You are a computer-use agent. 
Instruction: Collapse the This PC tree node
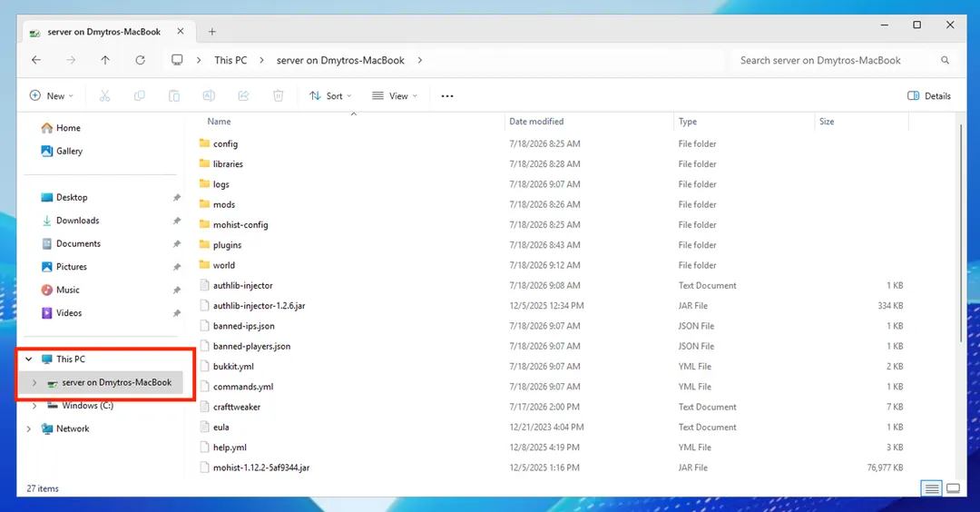click(x=29, y=359)
